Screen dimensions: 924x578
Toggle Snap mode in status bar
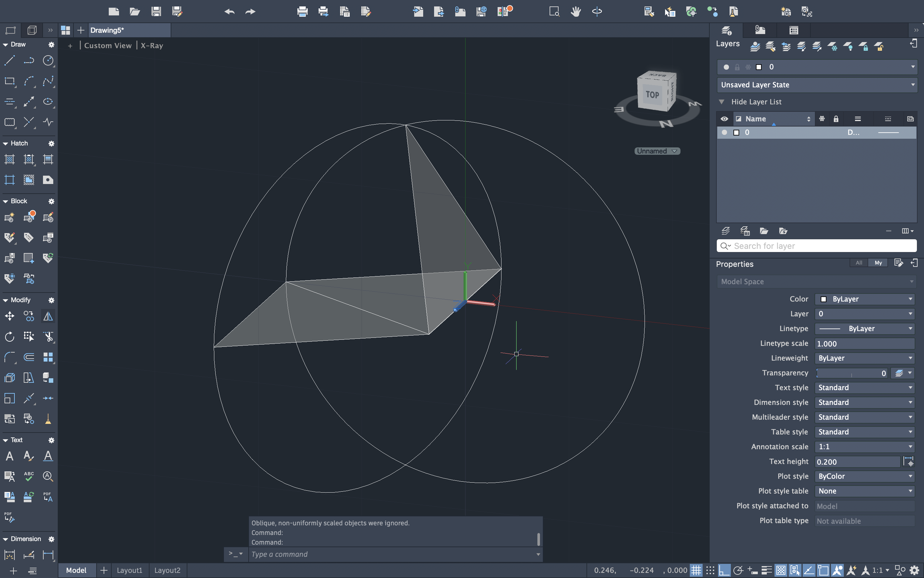pos(710,570)
